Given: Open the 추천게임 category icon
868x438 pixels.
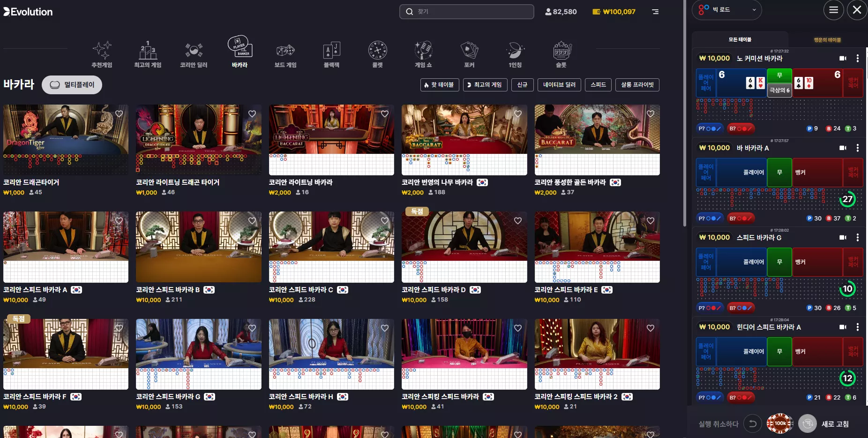Looking at the screenshot, I should 102,50.
